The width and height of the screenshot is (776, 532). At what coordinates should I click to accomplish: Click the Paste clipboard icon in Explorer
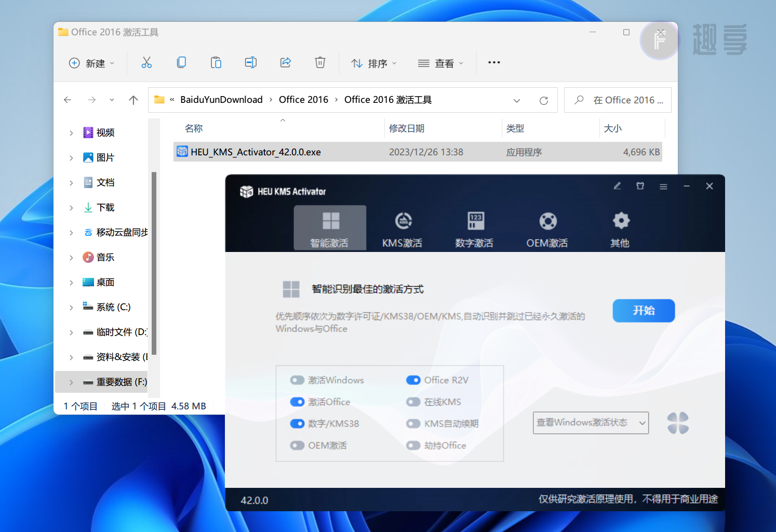(x=216, y=63)
